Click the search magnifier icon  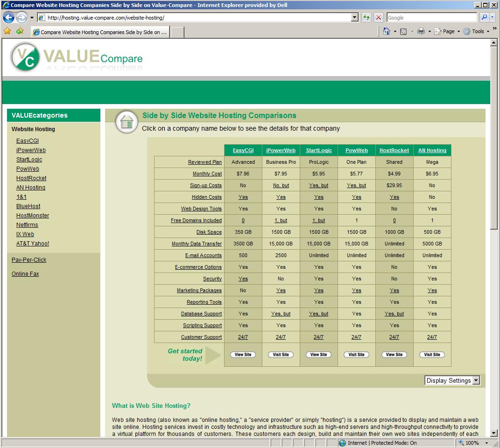point(484,18)
